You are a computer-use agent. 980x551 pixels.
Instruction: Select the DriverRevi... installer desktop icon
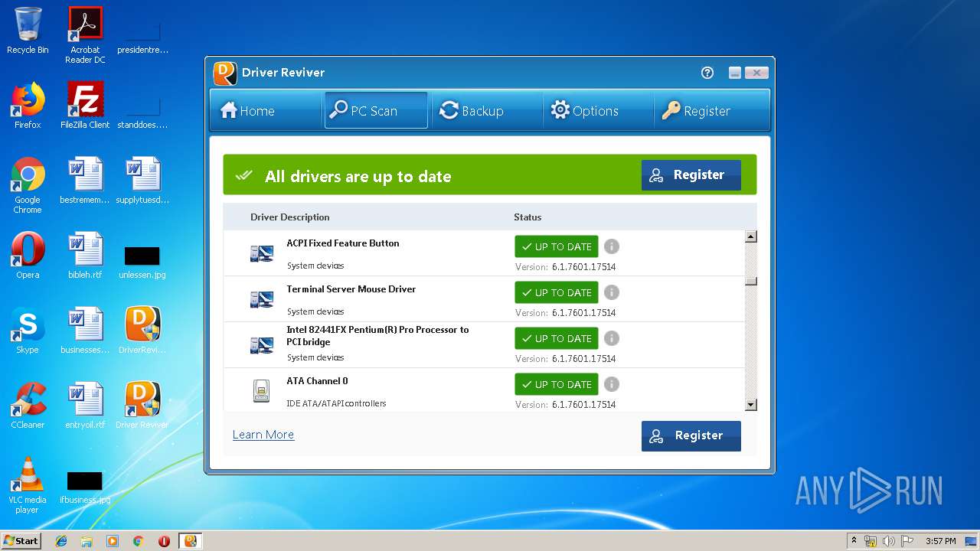(142, 331)
